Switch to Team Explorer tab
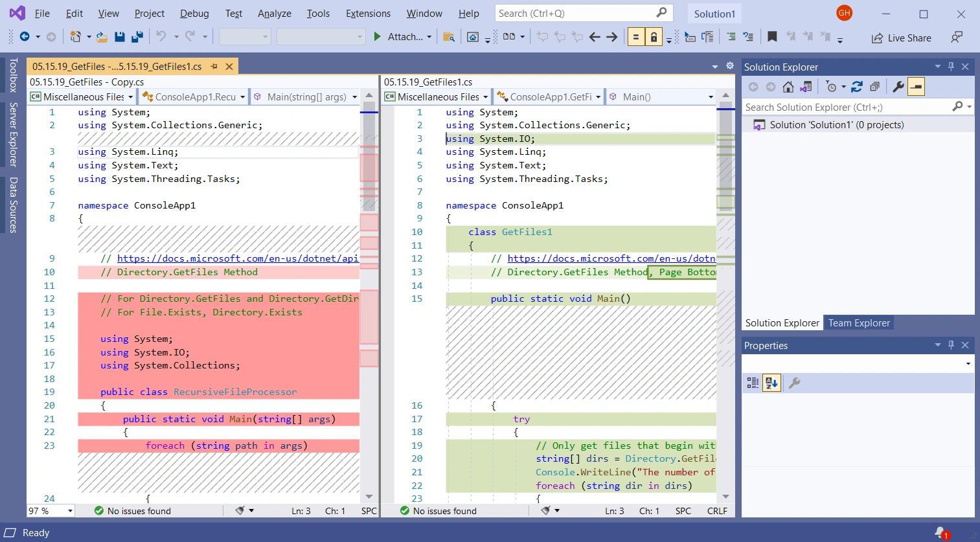Screen dimensions: 980x542 859,322
